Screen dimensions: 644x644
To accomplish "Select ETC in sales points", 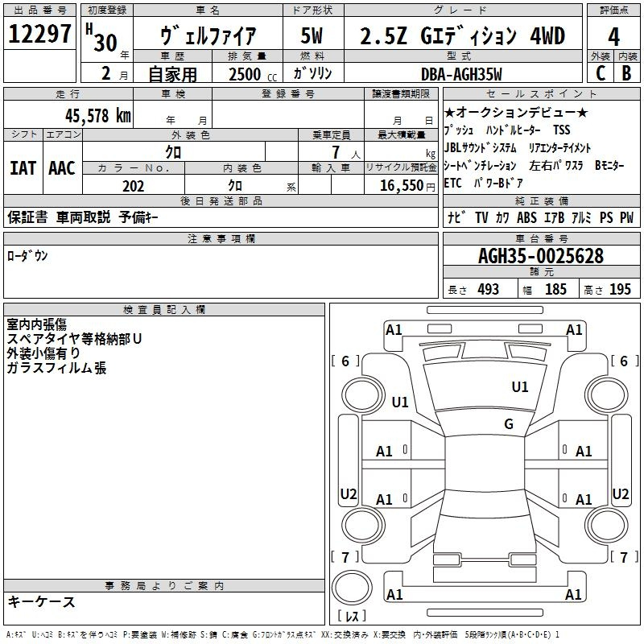I will click(452, 183).
